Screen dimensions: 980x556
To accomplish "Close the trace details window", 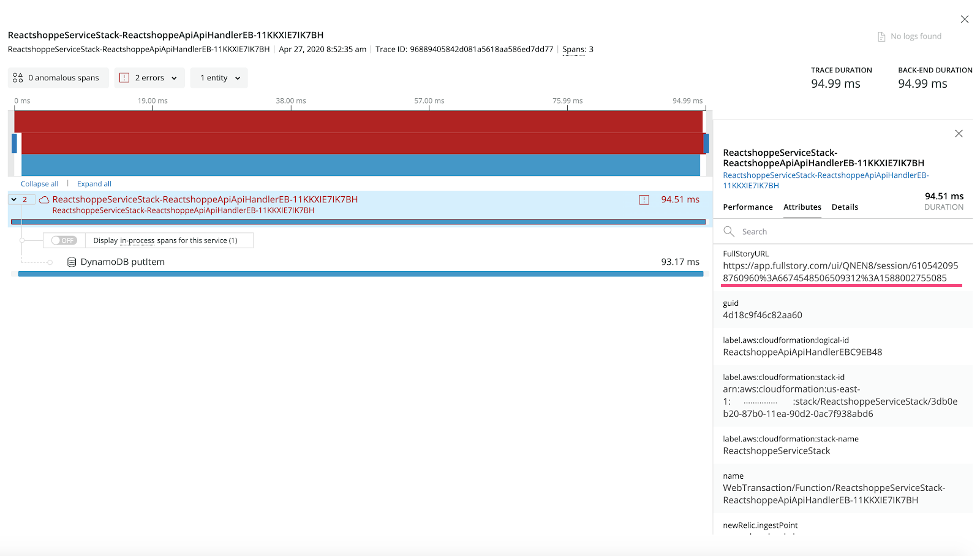I will click(x=965, y=19).
